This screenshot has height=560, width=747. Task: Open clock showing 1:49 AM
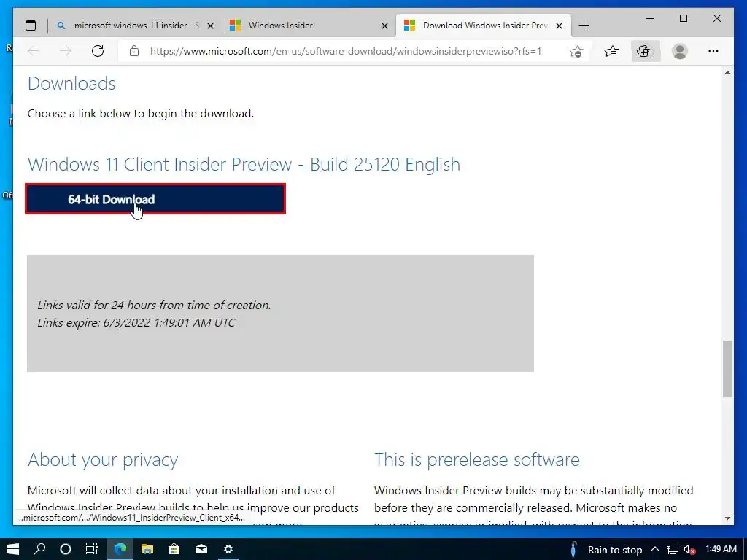[721, 549]
